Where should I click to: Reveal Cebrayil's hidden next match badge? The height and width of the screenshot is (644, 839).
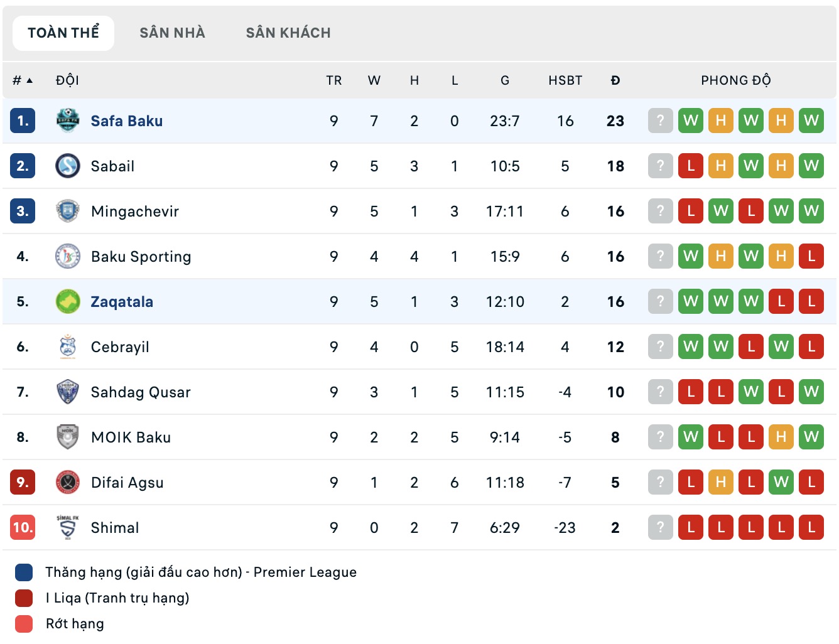point(660,346)
